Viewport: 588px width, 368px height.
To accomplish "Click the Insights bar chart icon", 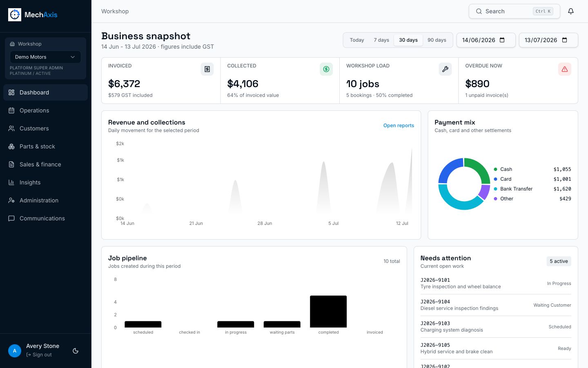I will click(x=11, y=182).
